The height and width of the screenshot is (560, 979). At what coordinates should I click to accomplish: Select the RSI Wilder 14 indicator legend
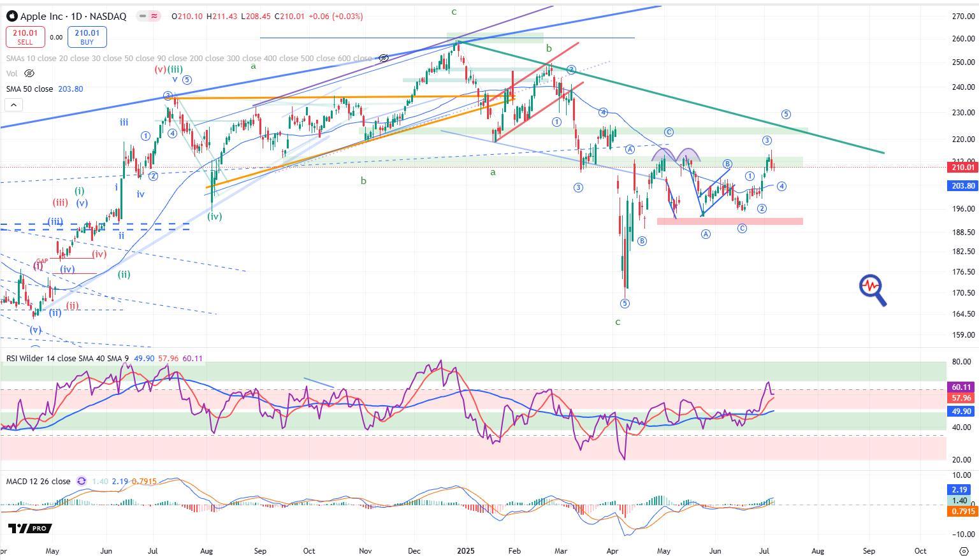tap(68, 358)
